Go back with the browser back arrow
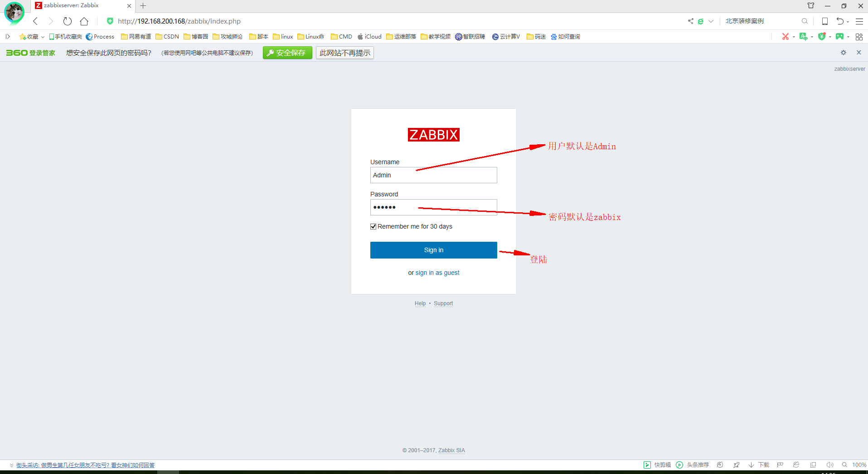Screen dimensions: 868x474 tap(35, 21)
